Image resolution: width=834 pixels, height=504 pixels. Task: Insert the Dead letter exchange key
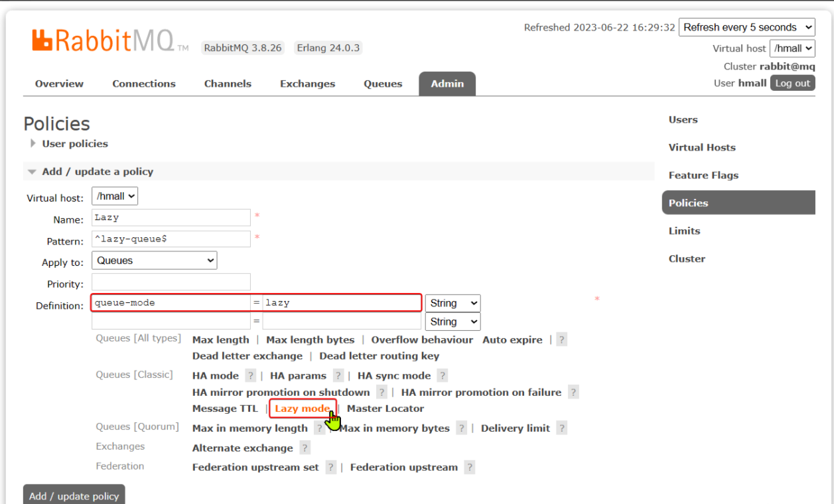point(247,356)
